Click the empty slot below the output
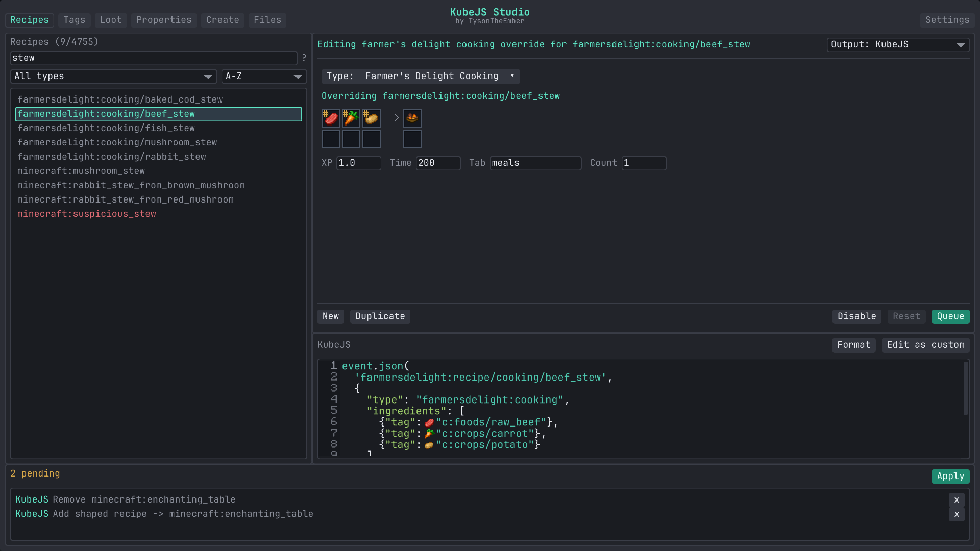This screenshot has width=980, height=551. pyautogui.click(x=412, y=139)
